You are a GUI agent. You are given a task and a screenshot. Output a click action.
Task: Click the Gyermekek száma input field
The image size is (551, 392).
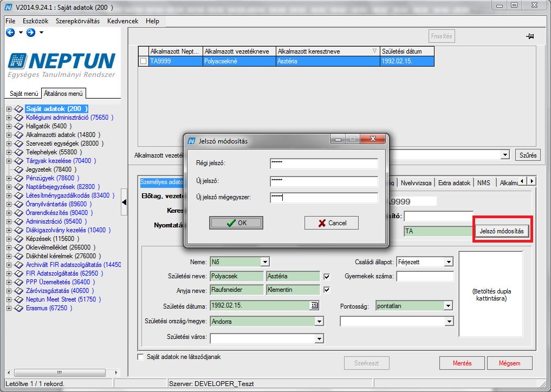(425, 277)
